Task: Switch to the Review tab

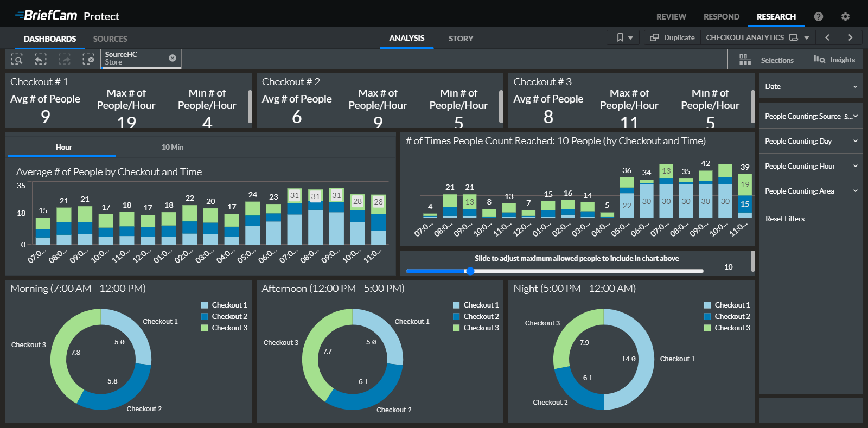Action: 671,16
